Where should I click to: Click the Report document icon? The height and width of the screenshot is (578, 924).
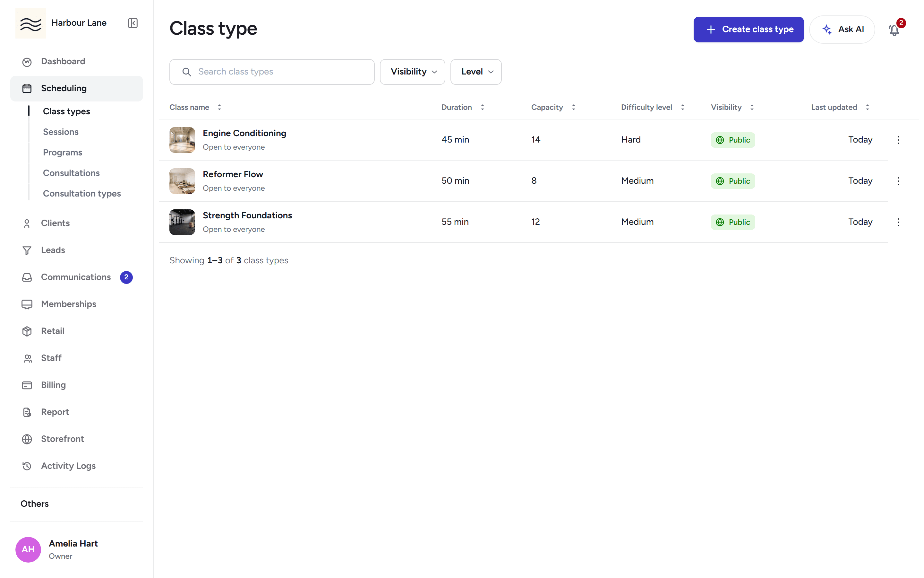pos(27,412)
